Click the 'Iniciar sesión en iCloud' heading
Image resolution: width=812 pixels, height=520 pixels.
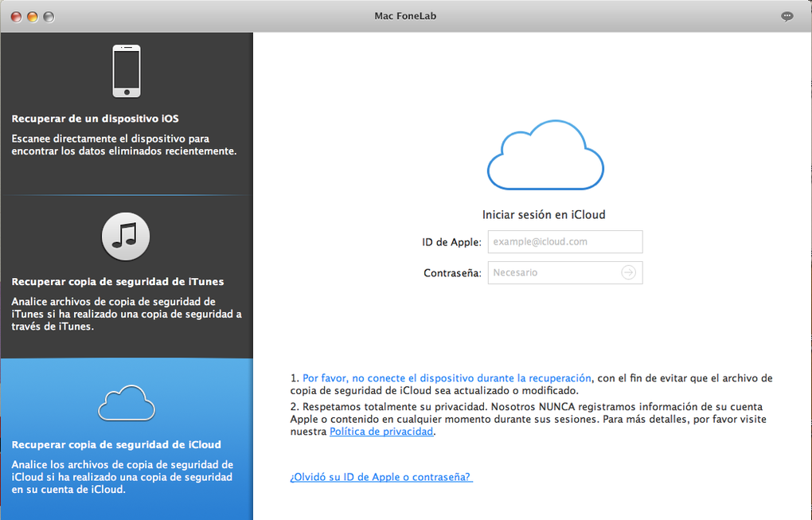click(x=544, y=214)
